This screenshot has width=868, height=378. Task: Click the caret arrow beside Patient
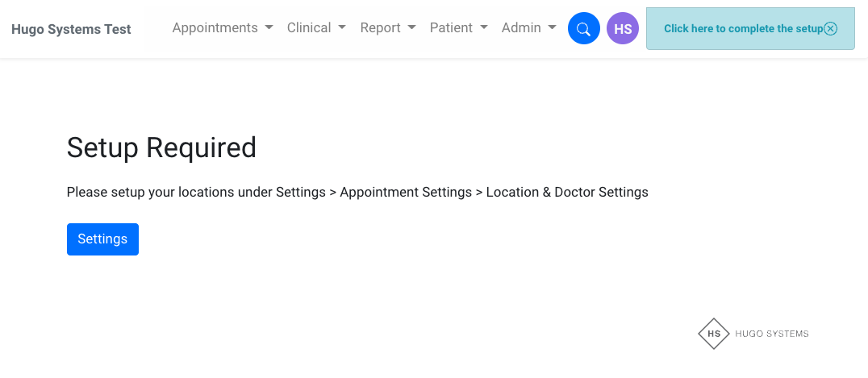pyautogui.click(x=484, y=27)
